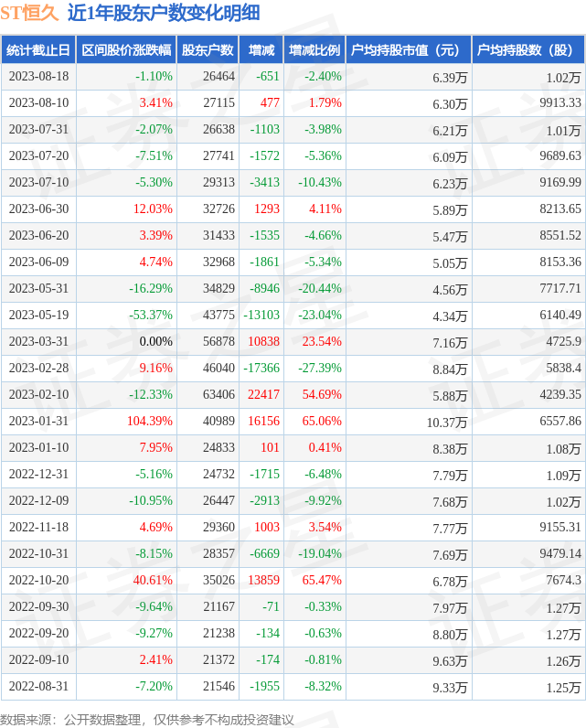Click the date cell 2023-02-10

pyautogui.click(x=38, y=394)
